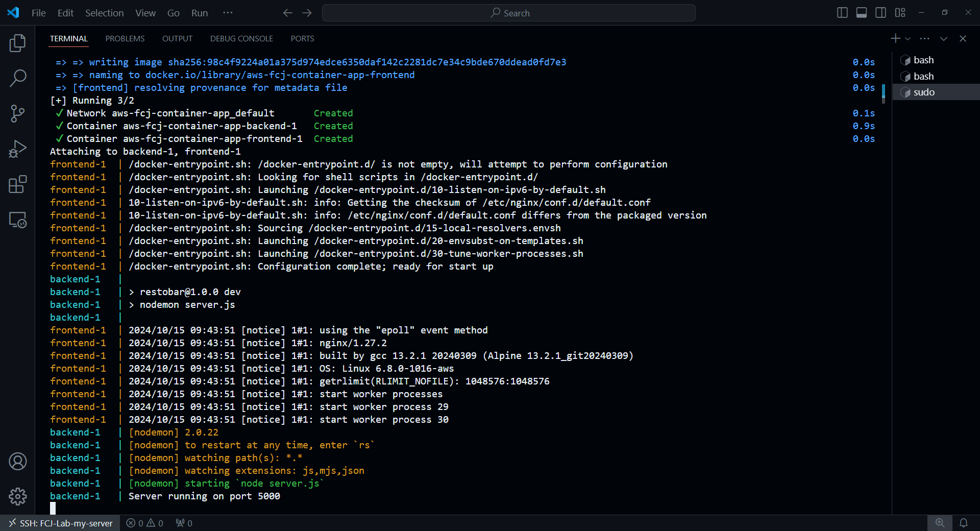This screenshot has width=980, height=531.
Task: Open the Explorer view in activity bar
Action: [x=17, y=43]
